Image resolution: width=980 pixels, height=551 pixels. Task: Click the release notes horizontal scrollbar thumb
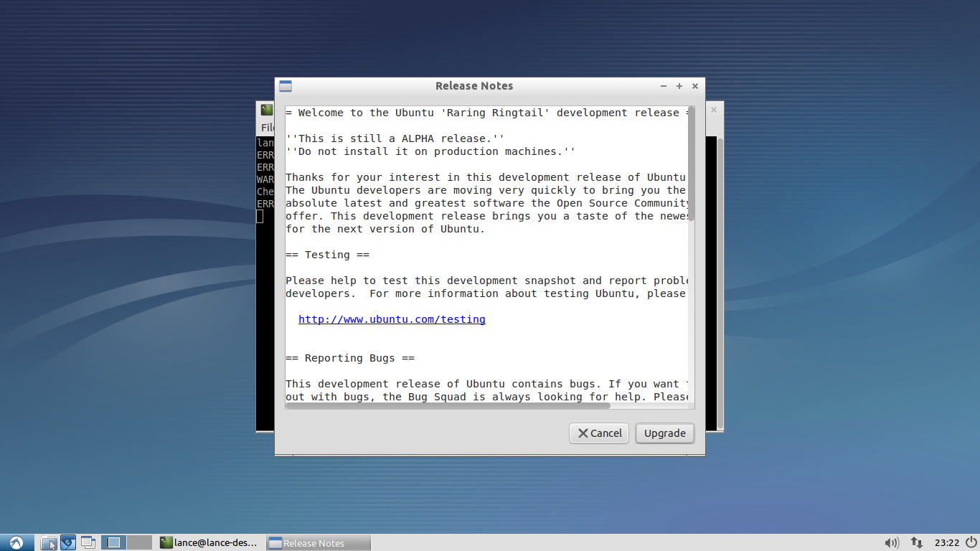click(448, 405)
